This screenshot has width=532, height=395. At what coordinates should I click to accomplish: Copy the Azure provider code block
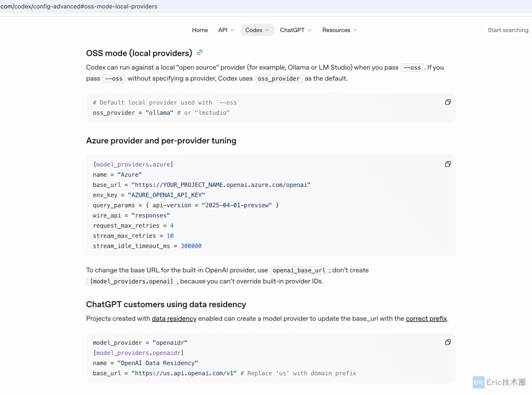pos(448,164)
